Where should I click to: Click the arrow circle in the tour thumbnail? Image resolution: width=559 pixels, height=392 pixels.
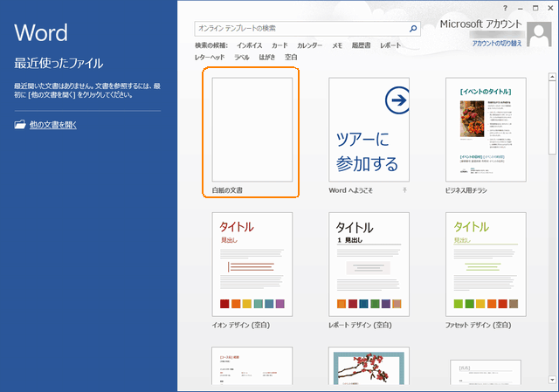(397, 100)
